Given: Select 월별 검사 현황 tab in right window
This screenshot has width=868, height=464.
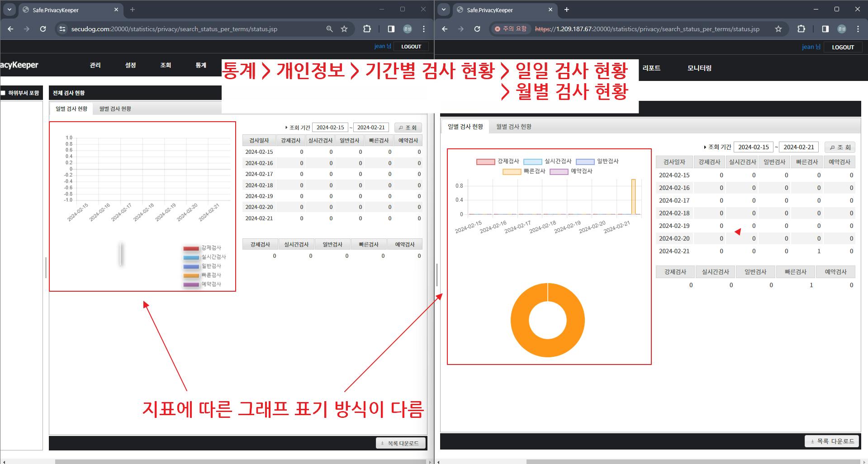Looking at the screenshot, I should point(514,127).
